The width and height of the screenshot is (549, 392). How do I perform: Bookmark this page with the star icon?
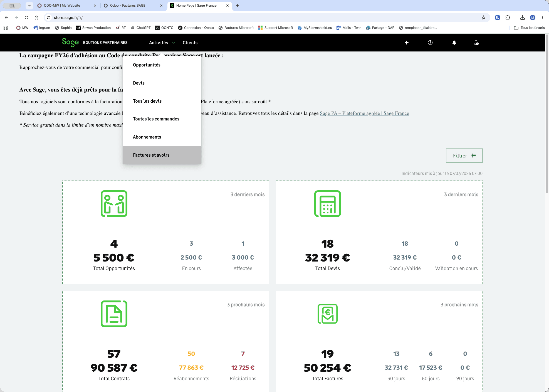[484, 18]
